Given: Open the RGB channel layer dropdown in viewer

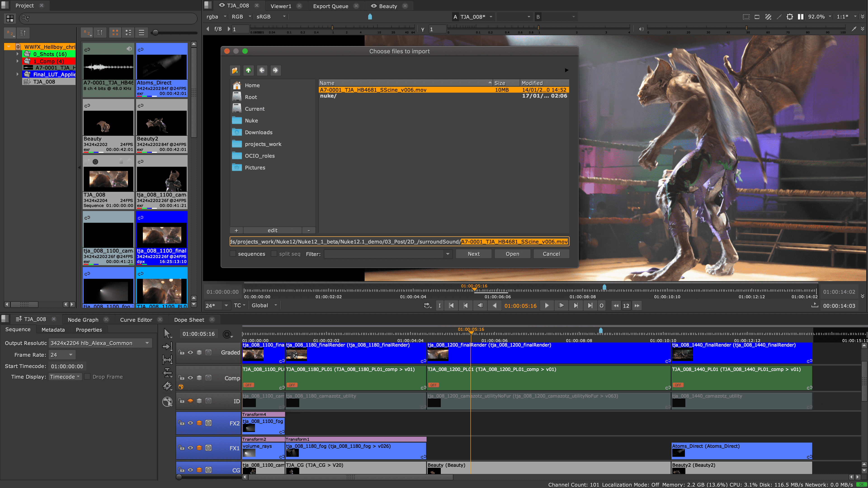Looking at the screenshot, I should click(241, 16).
